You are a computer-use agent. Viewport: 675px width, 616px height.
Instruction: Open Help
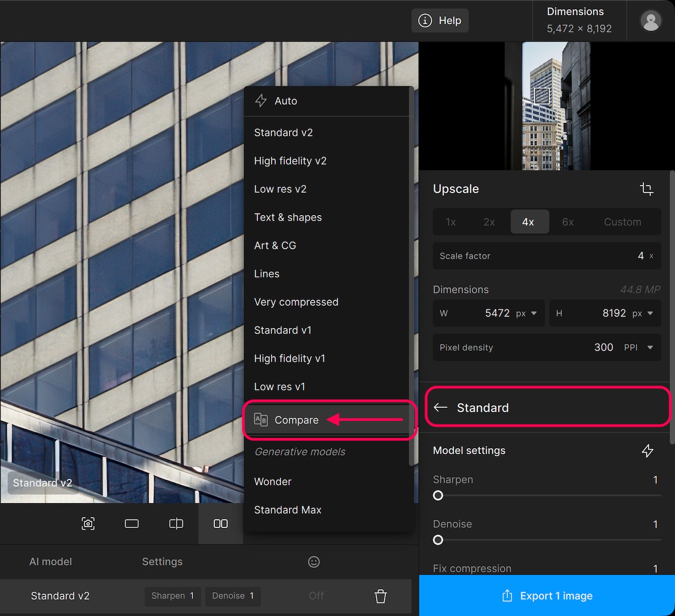[440, 21]
